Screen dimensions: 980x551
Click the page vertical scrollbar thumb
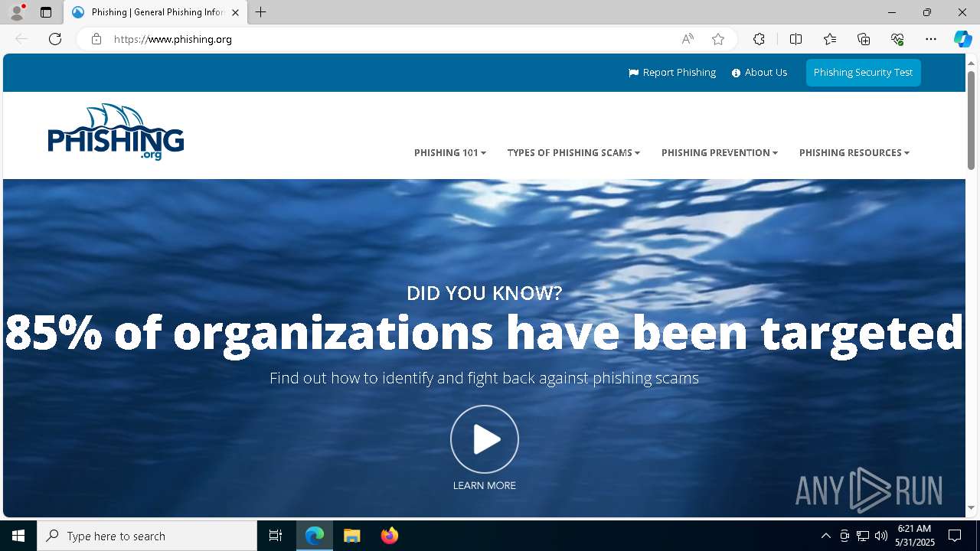pyautogui.click(x=971, y=120)
